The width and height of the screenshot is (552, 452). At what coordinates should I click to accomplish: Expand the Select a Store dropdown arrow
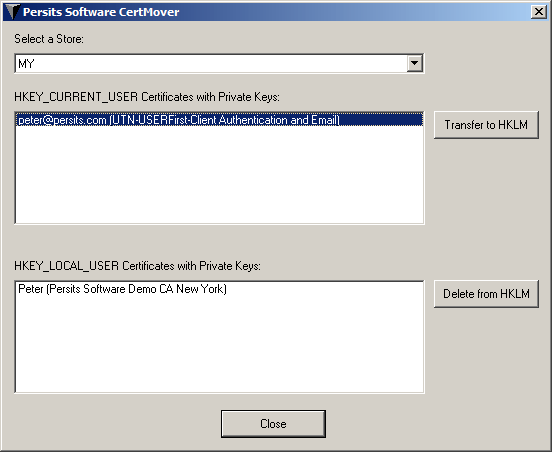(415, 63)
